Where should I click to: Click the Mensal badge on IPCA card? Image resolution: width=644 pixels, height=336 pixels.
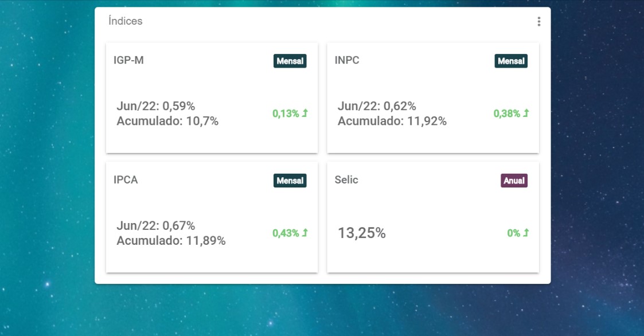(x=290, y=180)
